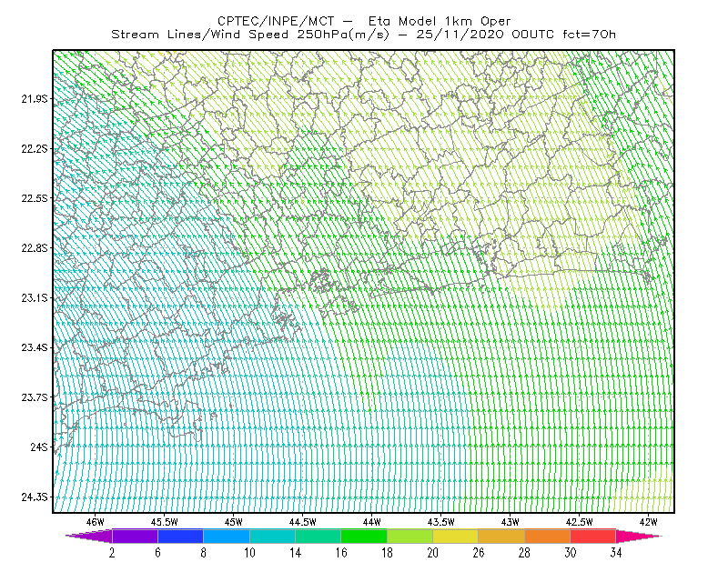728x562 pixels.
Task: Select the light blue 8-10 m/s swatch
Action: (227, 536)
